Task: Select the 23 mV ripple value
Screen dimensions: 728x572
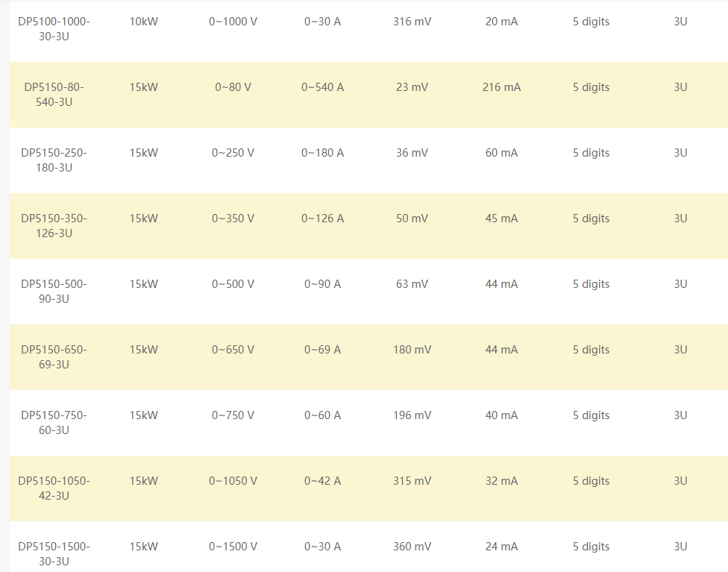Action: [412, 87]
